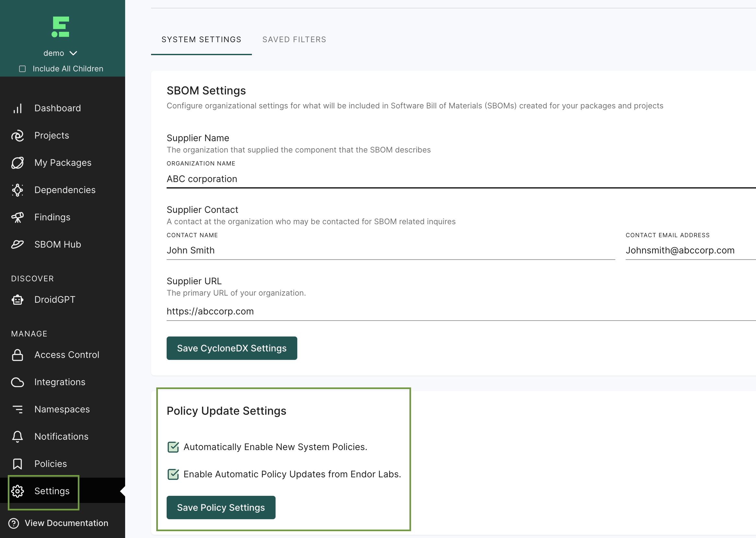Image resolution: width=756 pixels, height=538 pixels.
Task: Open Policies section from sidebar
Action: [51, 463]
